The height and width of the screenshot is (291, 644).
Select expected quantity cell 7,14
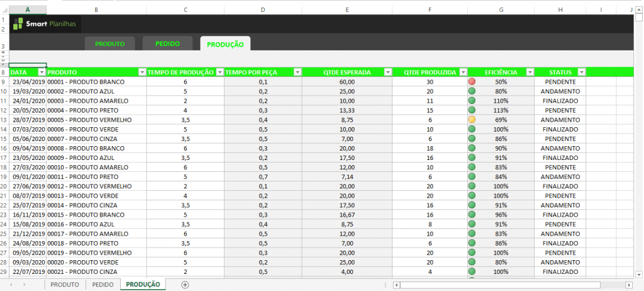click(x=347, y=176)
